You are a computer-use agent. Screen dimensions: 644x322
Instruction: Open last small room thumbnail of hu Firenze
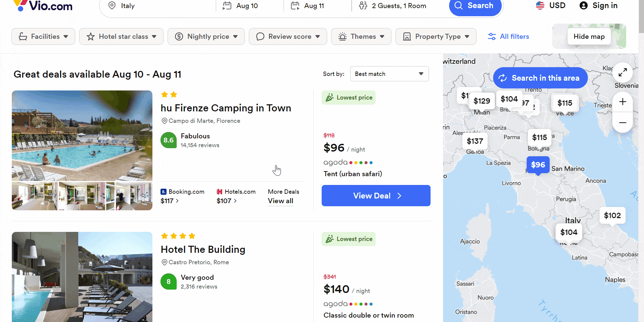pos(129,196)
